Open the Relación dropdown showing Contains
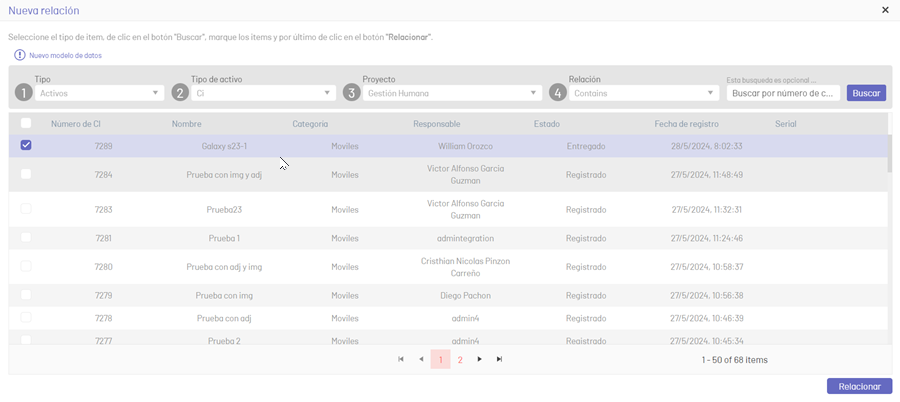 (644, 93)
